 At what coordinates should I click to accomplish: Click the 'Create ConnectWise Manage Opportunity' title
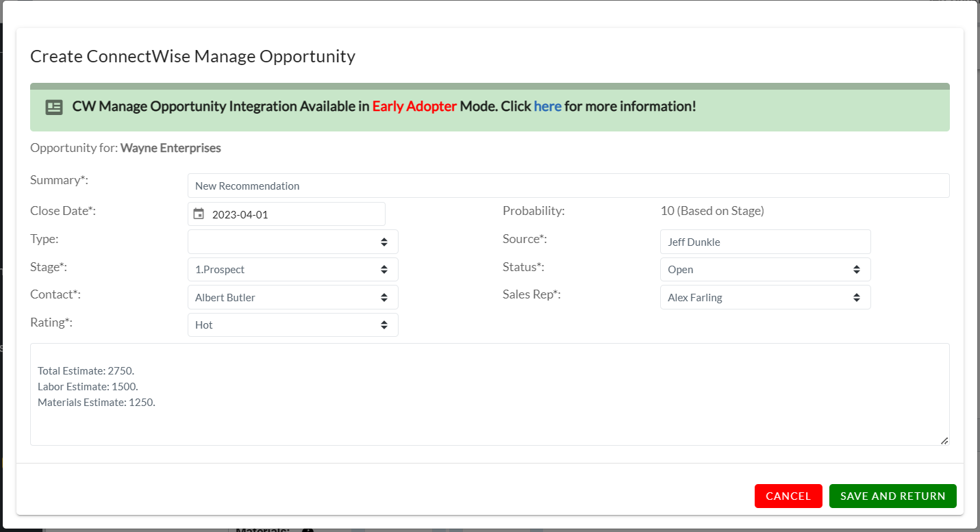[x=192, y=56]
